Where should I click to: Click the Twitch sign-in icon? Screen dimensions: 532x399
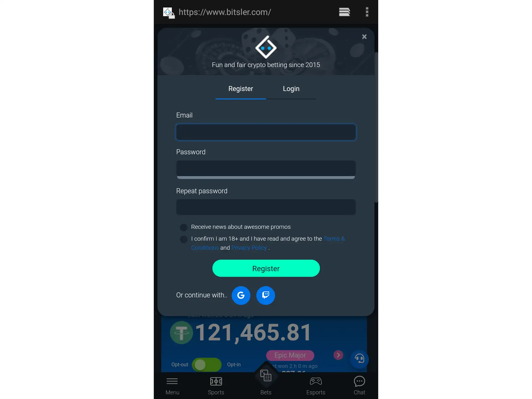coord(265,295)
